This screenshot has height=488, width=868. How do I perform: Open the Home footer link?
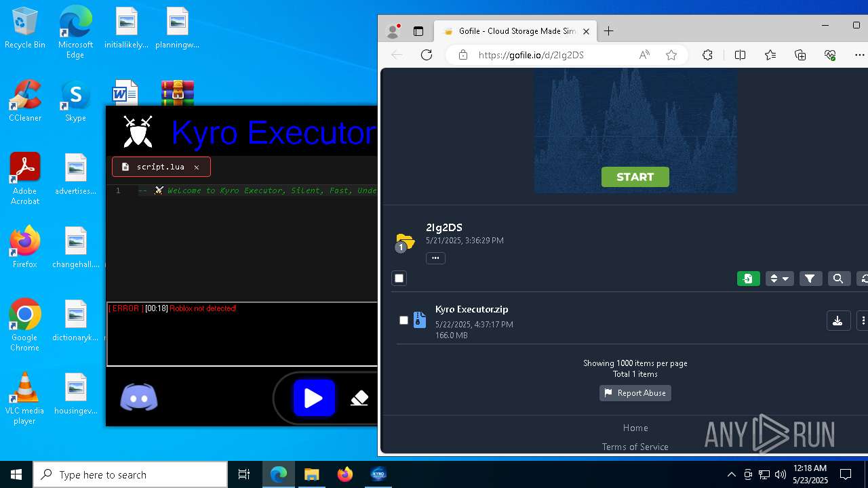(x=635, y=428)
